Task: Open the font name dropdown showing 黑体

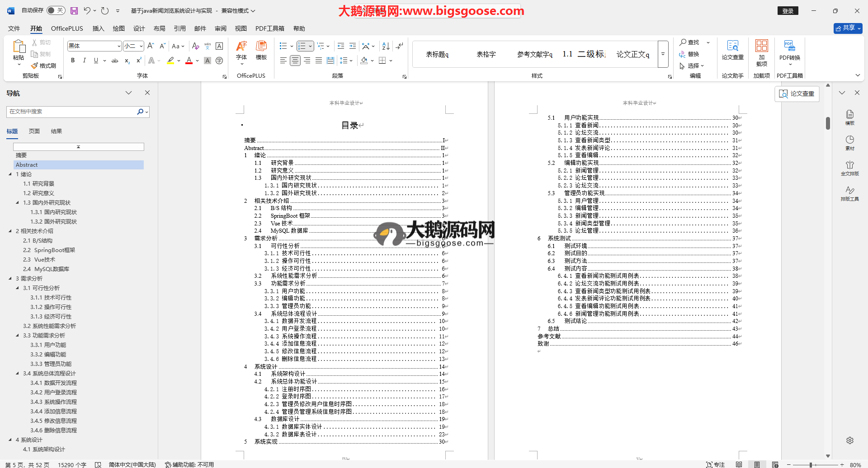Action: (119, 46)
